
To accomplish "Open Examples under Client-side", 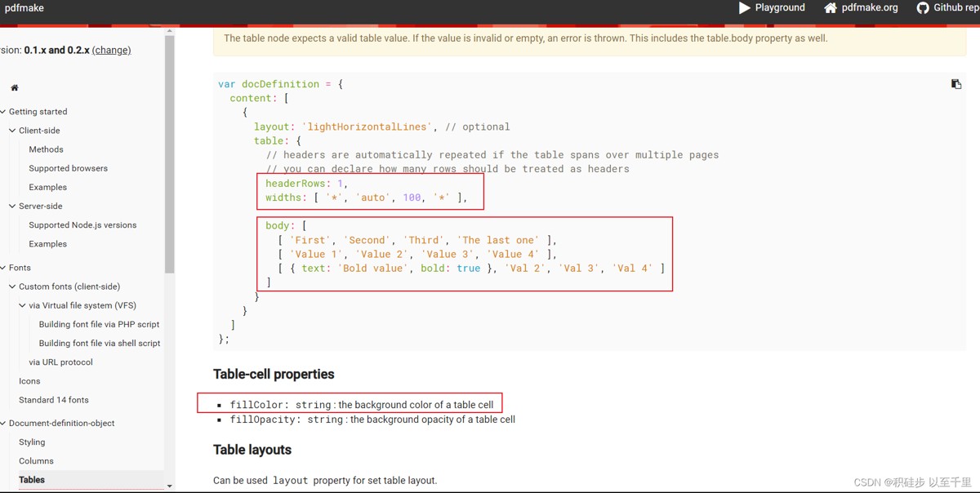I will tap(47, 187).
